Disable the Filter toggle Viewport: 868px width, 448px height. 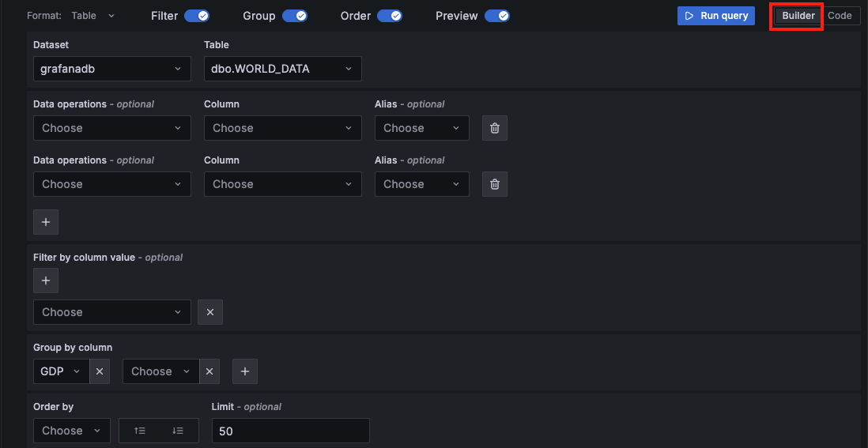click(197, 16)
